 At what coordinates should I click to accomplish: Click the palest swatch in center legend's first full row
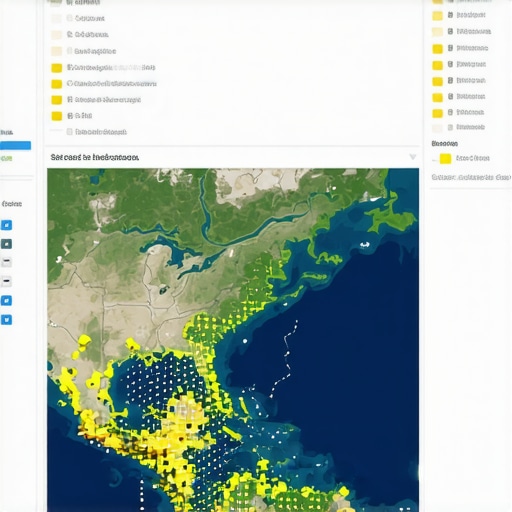pyautogui.click(x=56, y=18)
